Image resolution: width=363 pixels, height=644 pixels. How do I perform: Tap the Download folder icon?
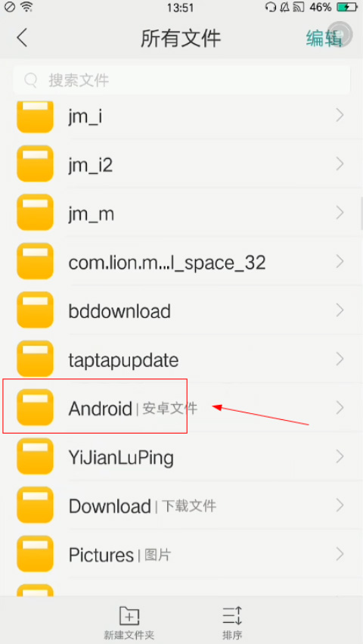35,505
